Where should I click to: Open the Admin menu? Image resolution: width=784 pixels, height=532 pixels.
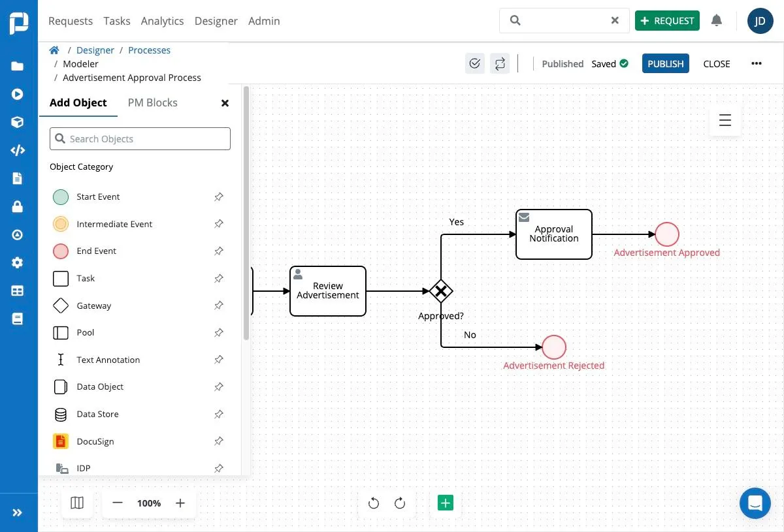coord(264,21)
